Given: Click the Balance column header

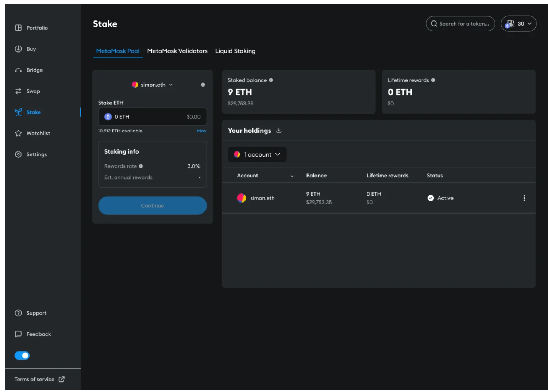Looking at the screenshot, I should (316, 176).
